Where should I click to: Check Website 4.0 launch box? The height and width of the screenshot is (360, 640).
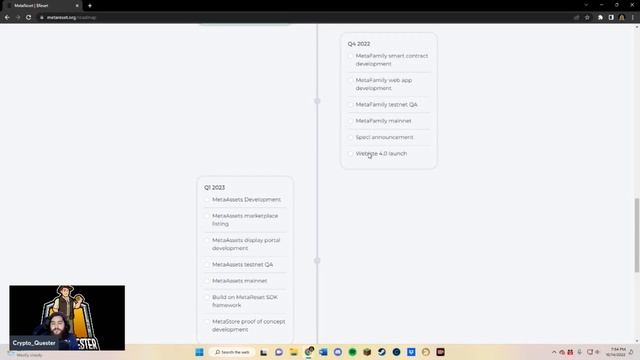click(350, 154)
